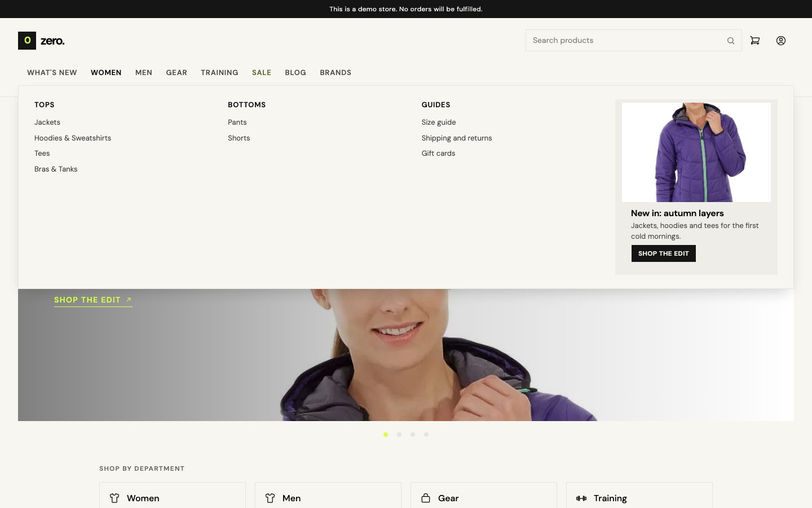Image resolution: width=812 pixels, height=508 pixels.
Task: Open the Gear department card
Action: (484, 496)
